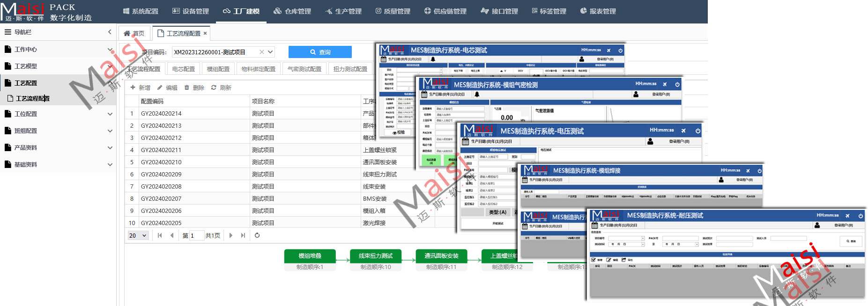This screenshot has width=868, height=306.
Task: Switch to the 电芯配置 sub-tab
Action: tap(183, 69)
